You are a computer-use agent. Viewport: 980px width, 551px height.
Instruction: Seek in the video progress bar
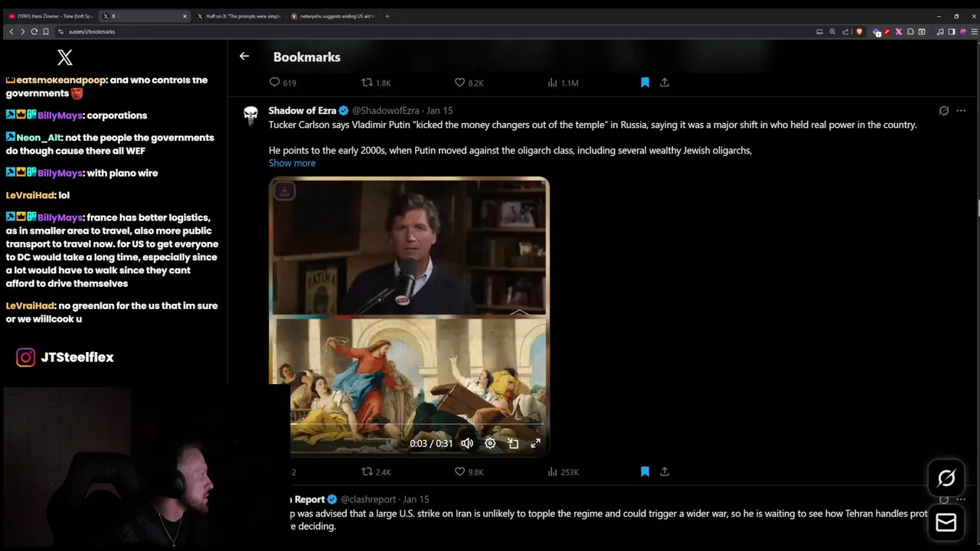(x=416, y=422)
